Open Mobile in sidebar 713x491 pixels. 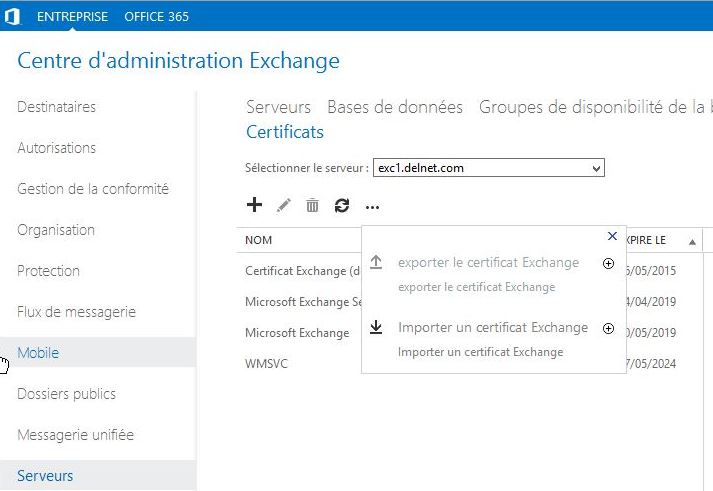[x=38, y=353]
